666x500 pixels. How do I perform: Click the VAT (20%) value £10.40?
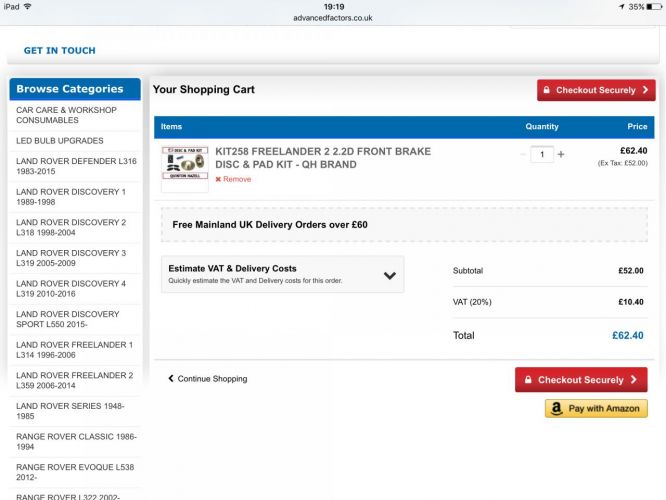[631, 302]
